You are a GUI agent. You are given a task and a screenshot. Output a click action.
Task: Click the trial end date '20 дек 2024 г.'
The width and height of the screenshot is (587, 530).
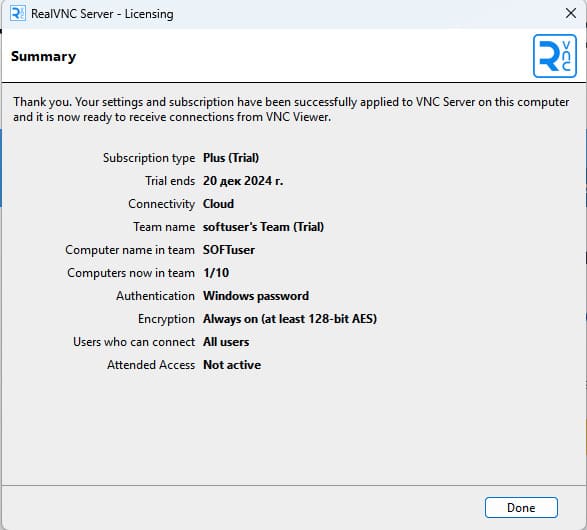(243, 181)
